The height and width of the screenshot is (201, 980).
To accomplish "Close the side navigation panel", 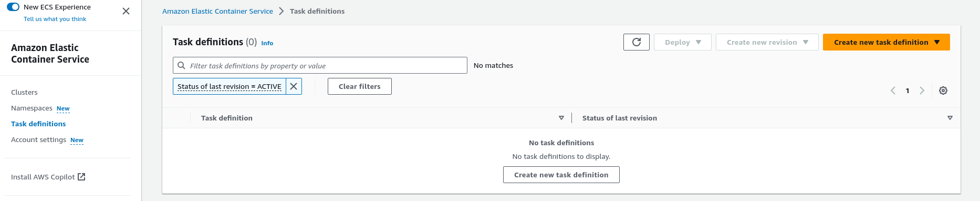I will pos(126,11).
